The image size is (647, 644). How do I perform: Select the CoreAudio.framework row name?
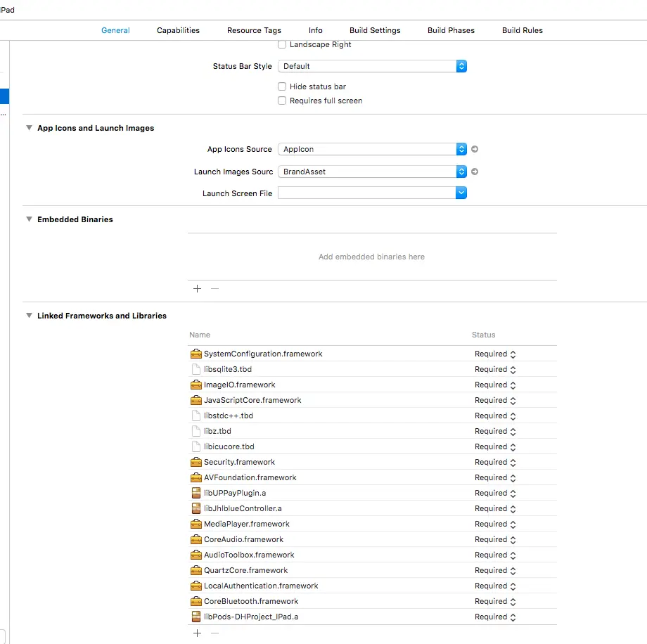tap(243, 539)
